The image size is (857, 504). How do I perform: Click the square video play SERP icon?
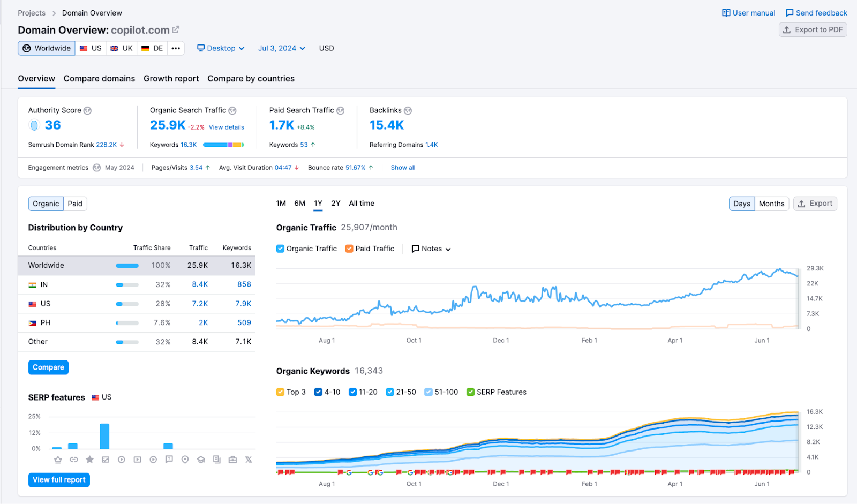(x=137, y=460)
